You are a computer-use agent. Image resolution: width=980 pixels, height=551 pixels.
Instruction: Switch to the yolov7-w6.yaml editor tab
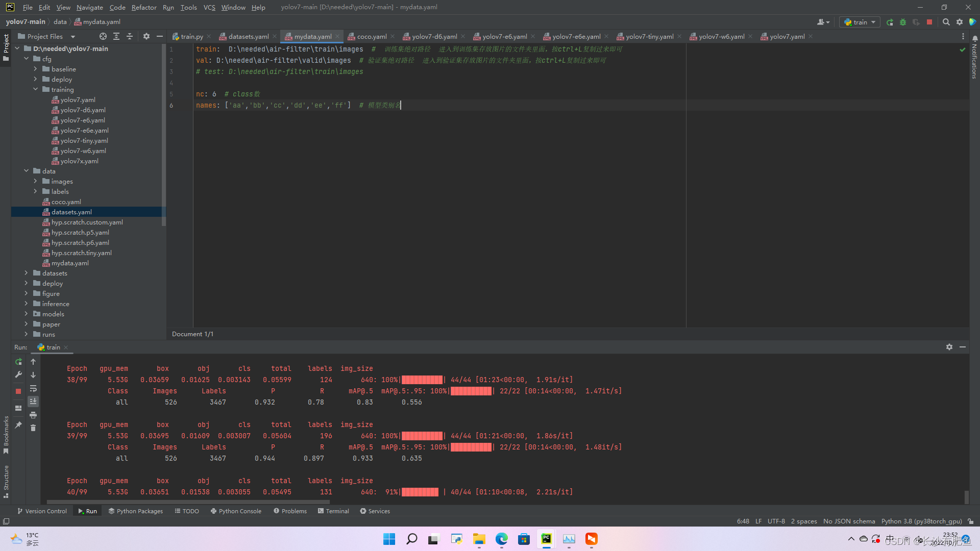point(721,36)
